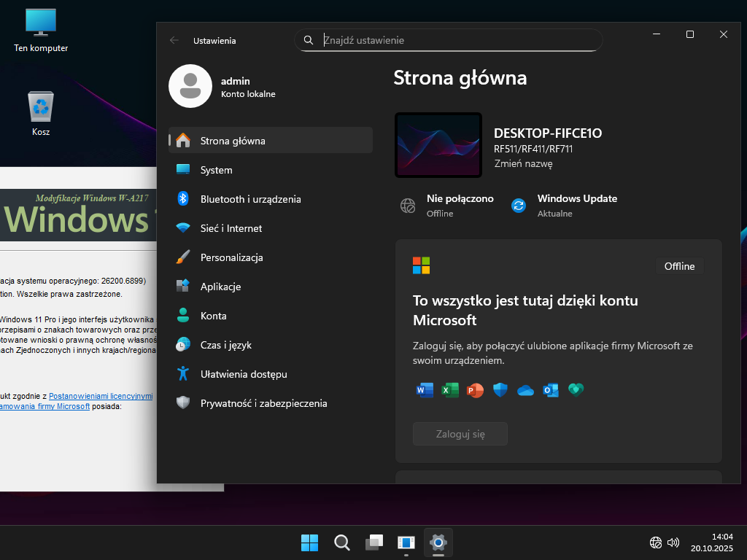This screenshot has height=560, width=747.
Task: Open Sieć i Internet settings
Action: (231, 228)
